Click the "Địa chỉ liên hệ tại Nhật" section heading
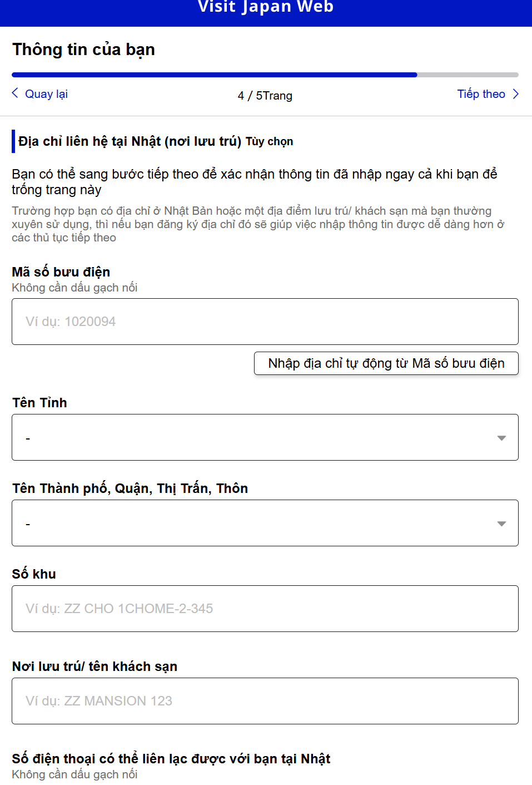This screenshot has height=785, width=532. click(130, 141)
